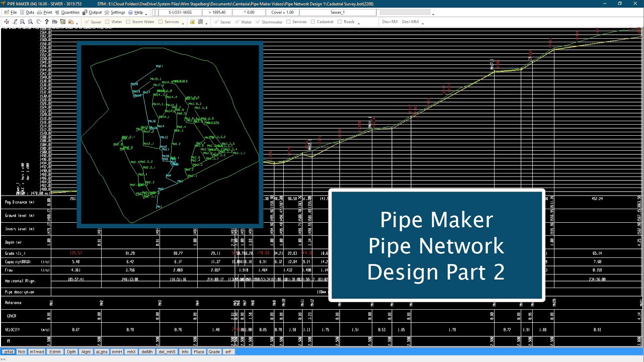
Task: Enable the Cadastral checkbox
Action: (x=313, y=22)
